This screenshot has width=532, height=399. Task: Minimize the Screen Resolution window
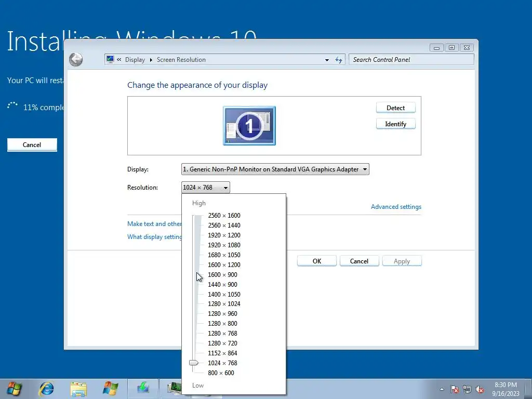click(436, 48)
